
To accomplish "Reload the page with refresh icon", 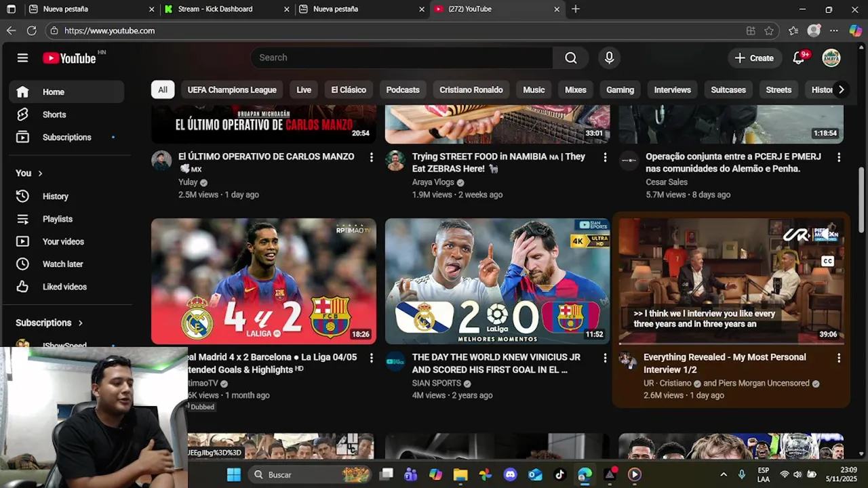I will coord(31,30).
